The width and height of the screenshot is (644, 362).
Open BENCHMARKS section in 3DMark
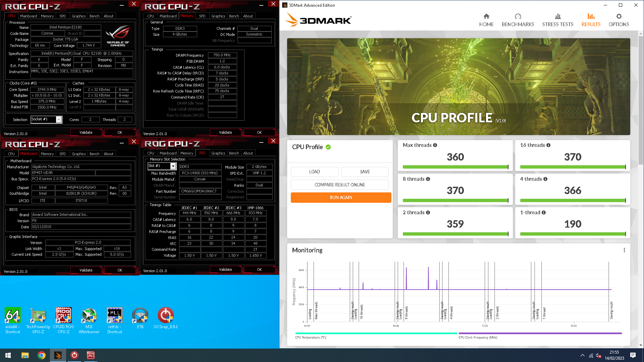click(x=518, y=20)
